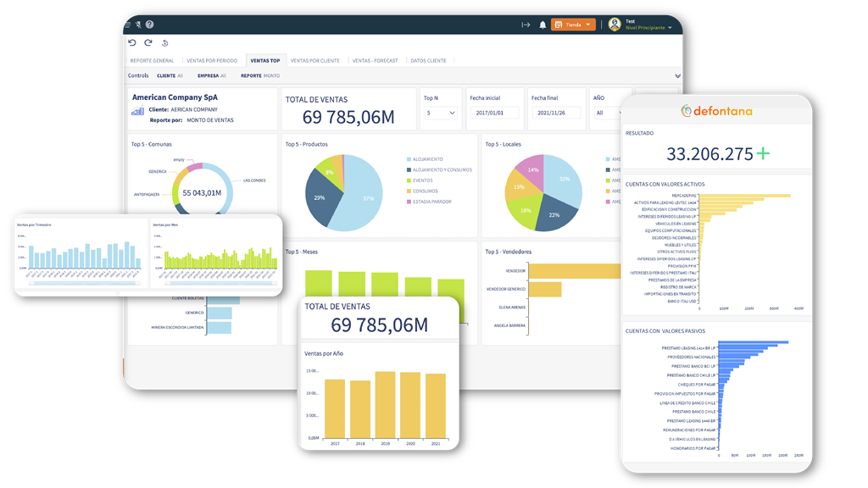Open the Nivel Principiante user menu
This screenshot has width=868, height=488.
648,28
